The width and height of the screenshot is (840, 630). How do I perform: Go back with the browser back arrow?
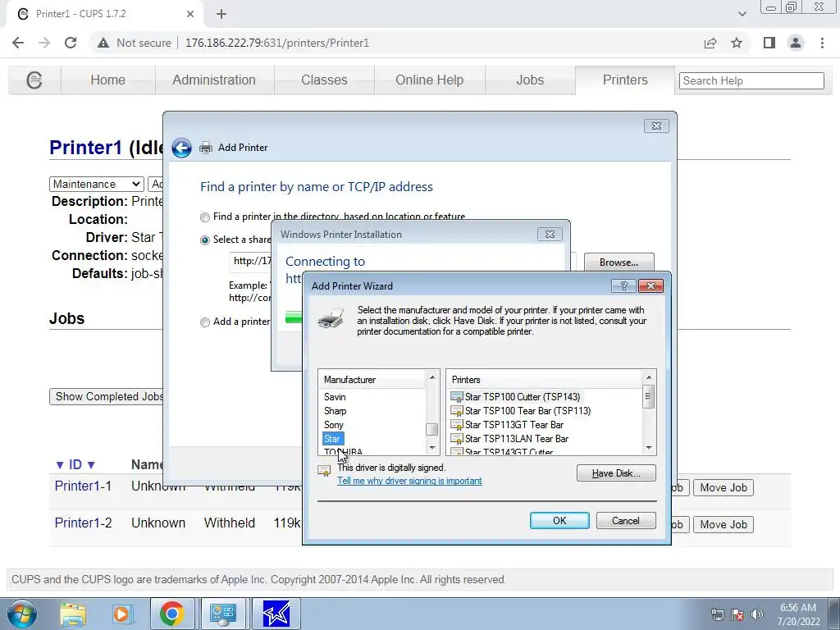18,43
